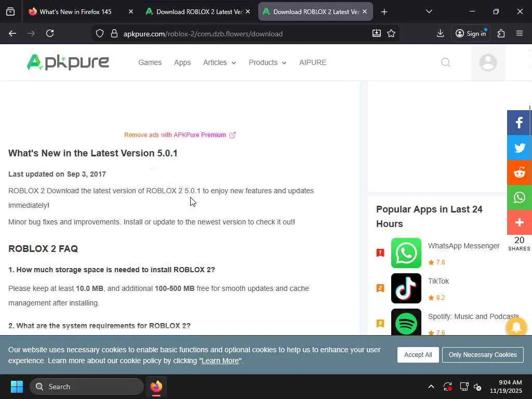Click the APKPure search magnifier icon
532x399 pixels.
click(x=445, y=62)
